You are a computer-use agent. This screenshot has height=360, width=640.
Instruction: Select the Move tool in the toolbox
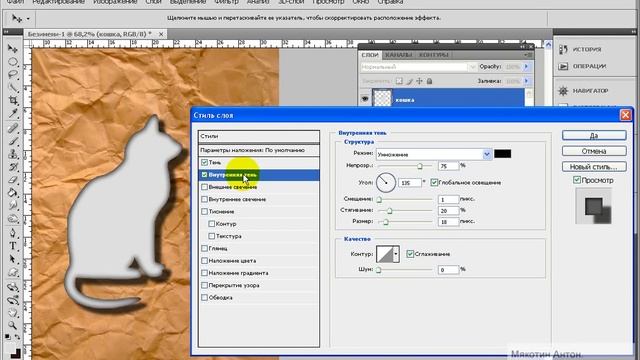coord(13,49)
